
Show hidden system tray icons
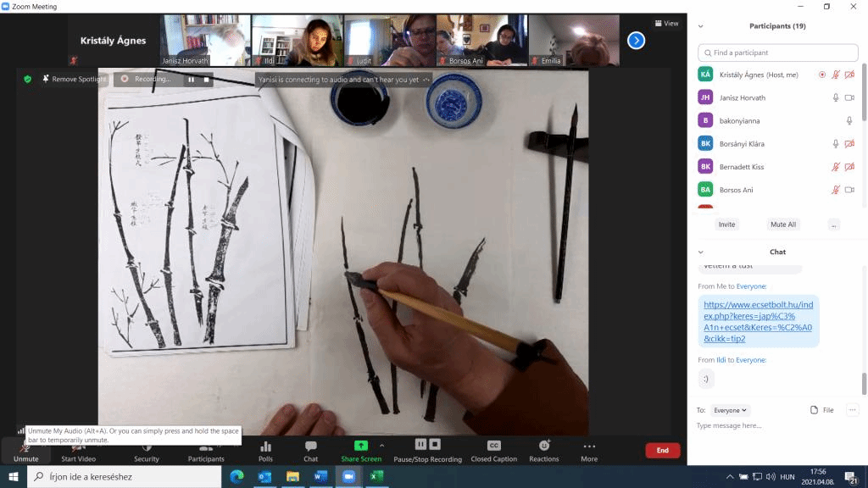730,476
